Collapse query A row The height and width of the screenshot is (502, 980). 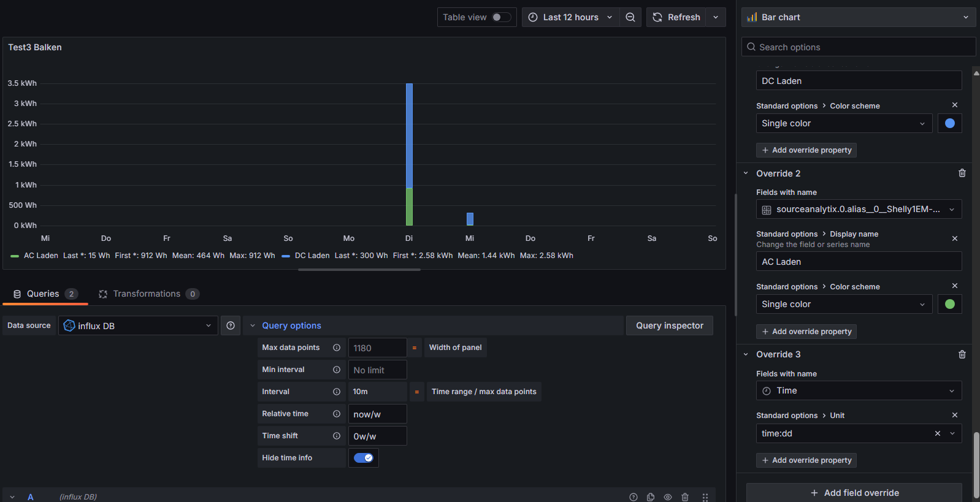(x=12, y=497)
